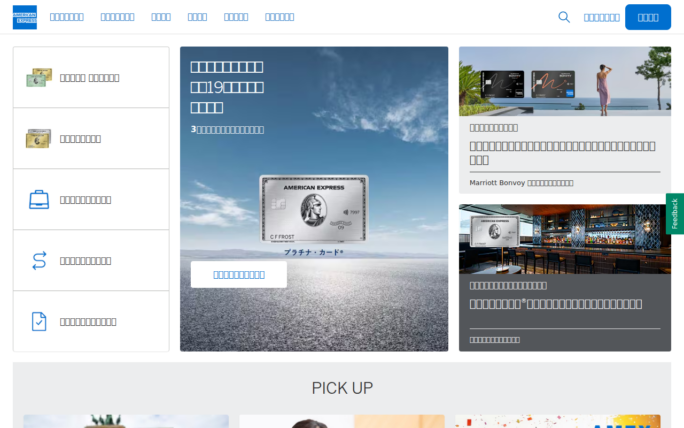Open the nav menu item beside Amex logo
This screenshot has width=684, height=428.
[x=67, y=17]
